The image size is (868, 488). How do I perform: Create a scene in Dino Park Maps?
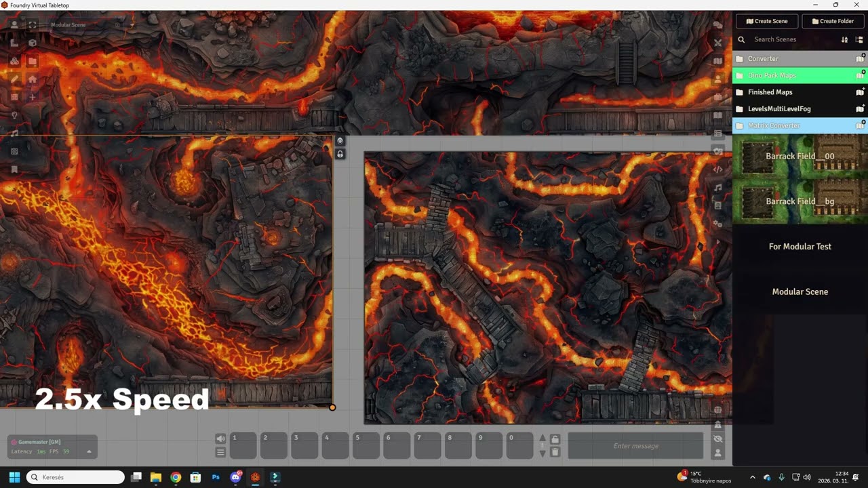pos(860,75)
